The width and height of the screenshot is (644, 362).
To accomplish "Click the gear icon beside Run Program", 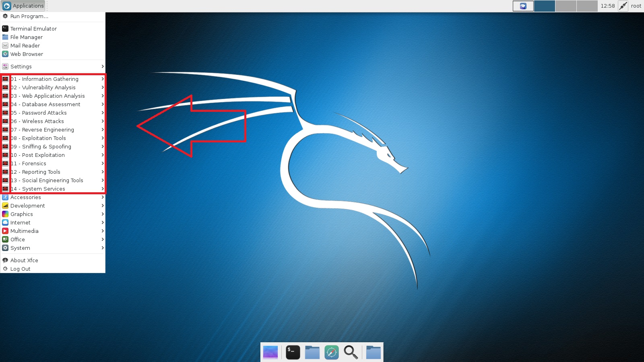I will click(5, 16).
